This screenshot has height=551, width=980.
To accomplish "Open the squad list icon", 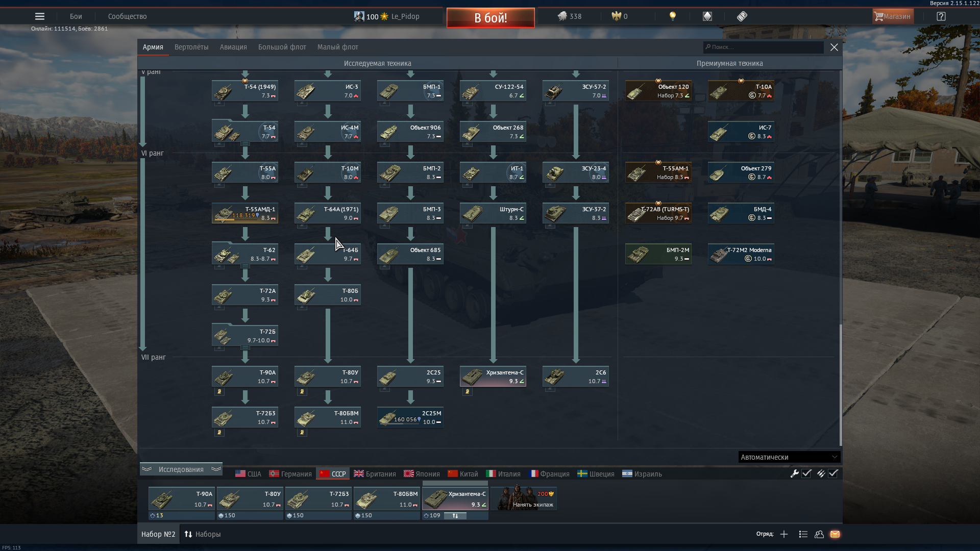I will pos(803,534).
